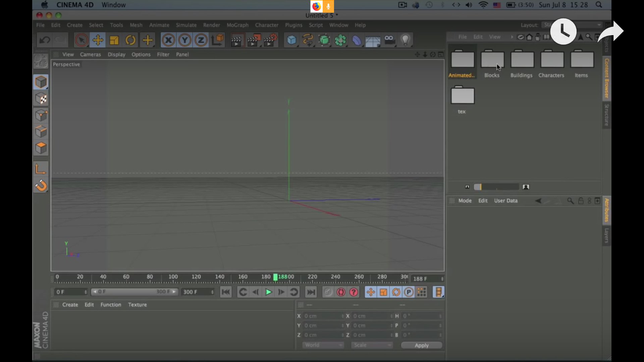Image resolution: width=644 pixels, height=362 pixels.
Task: Toggle Z axis lock
Action: point(201,40)
